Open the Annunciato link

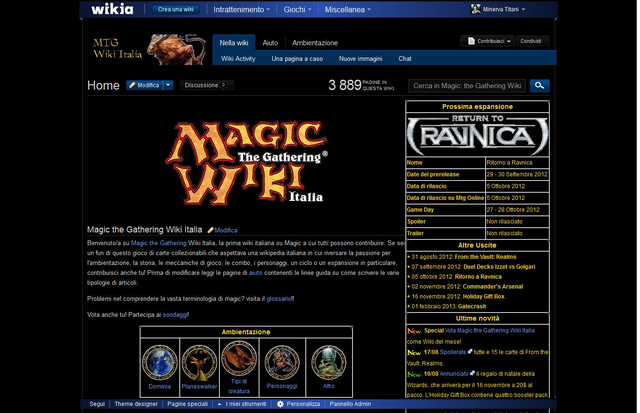point(454,373)
